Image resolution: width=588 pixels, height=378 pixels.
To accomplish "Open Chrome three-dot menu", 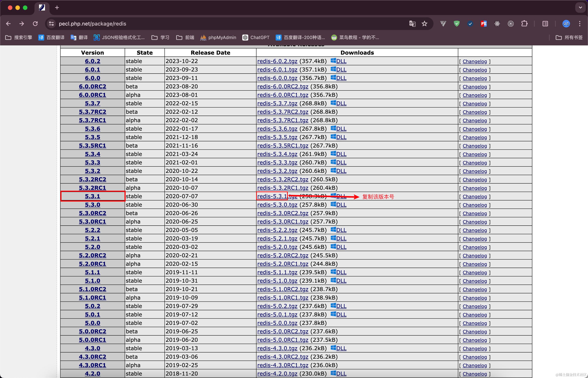I will coord(580,24).
